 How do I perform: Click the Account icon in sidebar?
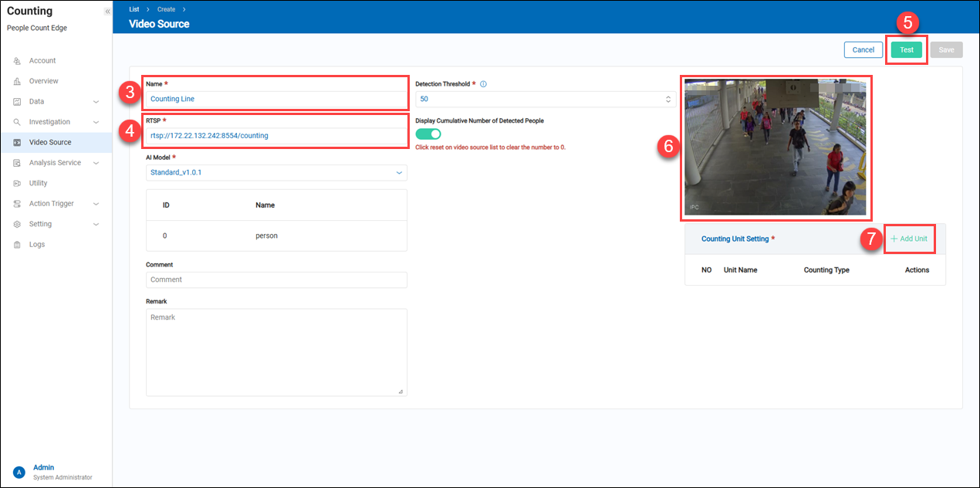[17, 61]
